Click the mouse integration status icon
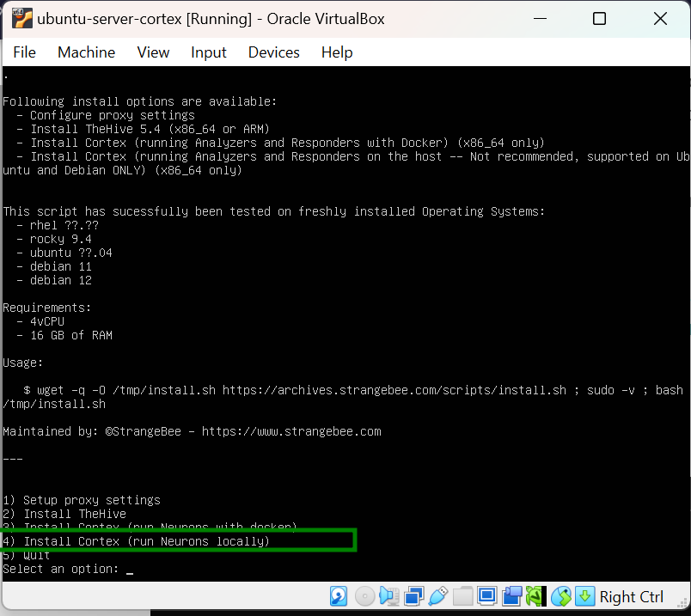 (x=561, y=596)
